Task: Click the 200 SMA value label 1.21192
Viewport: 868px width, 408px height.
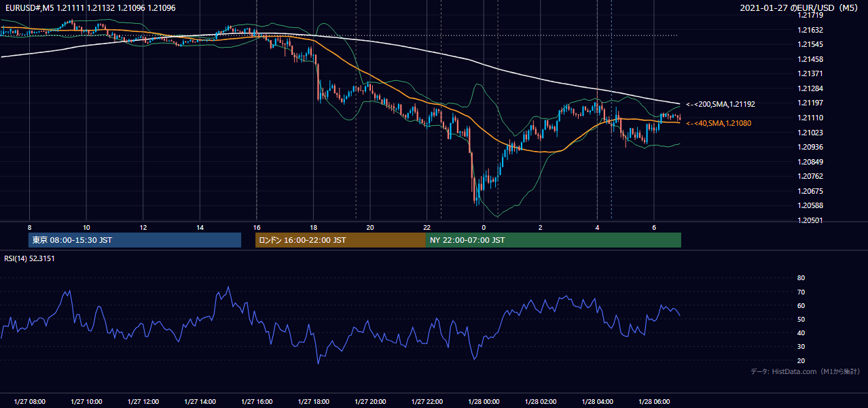Action: click(x=721, y=104)
